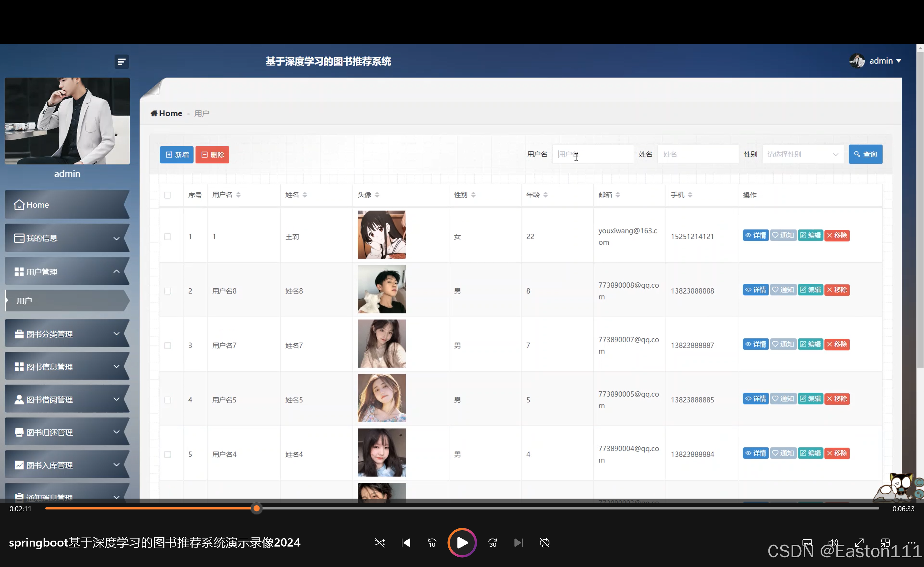924x567 pixels.
Task: Click the 查询 search button
Action: (x=866, y=154)
